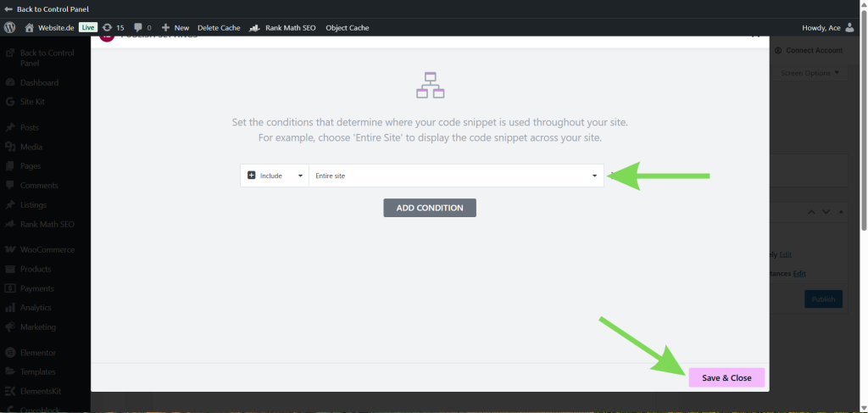
Task: Go to Sidebar Back to Control Panel item
Action: 46,59
